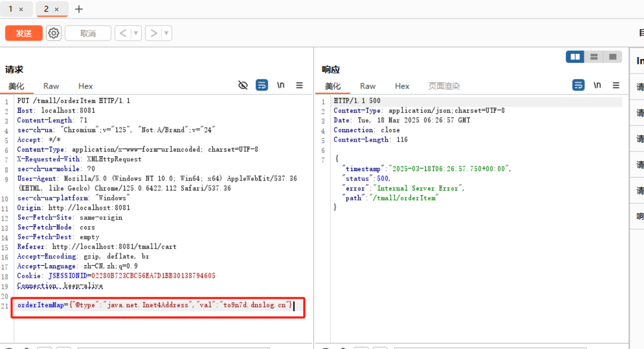Select response Hex tab

tap(402, 86)
